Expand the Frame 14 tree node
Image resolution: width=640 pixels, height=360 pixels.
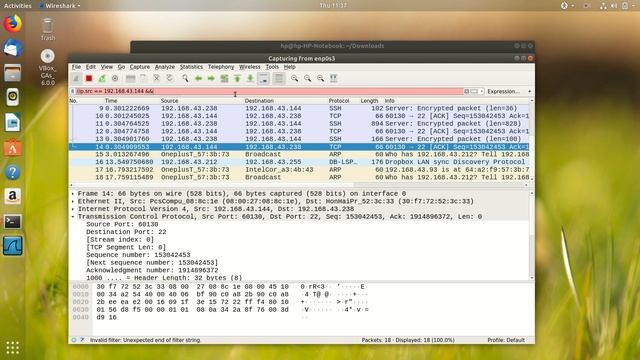point(73,193)
